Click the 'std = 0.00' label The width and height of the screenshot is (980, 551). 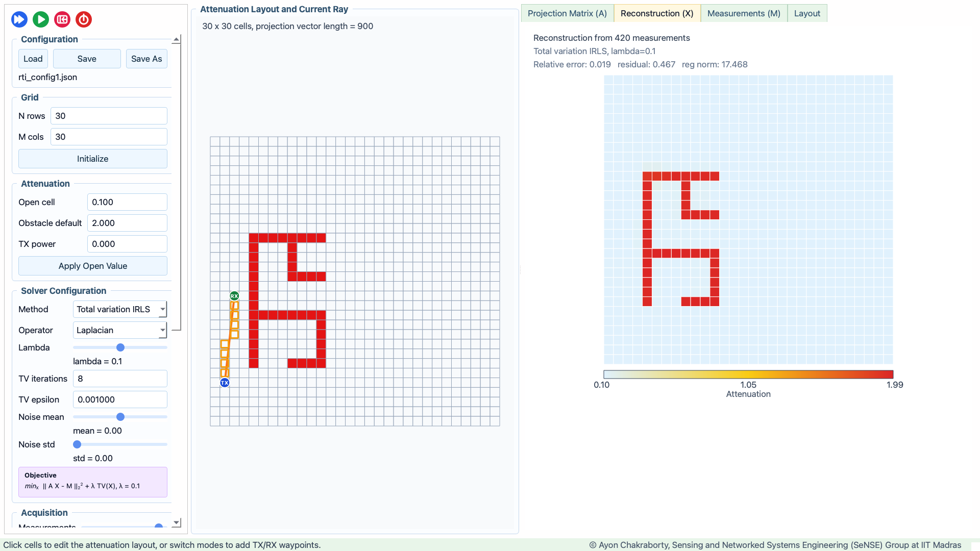[x=93, y=458]
